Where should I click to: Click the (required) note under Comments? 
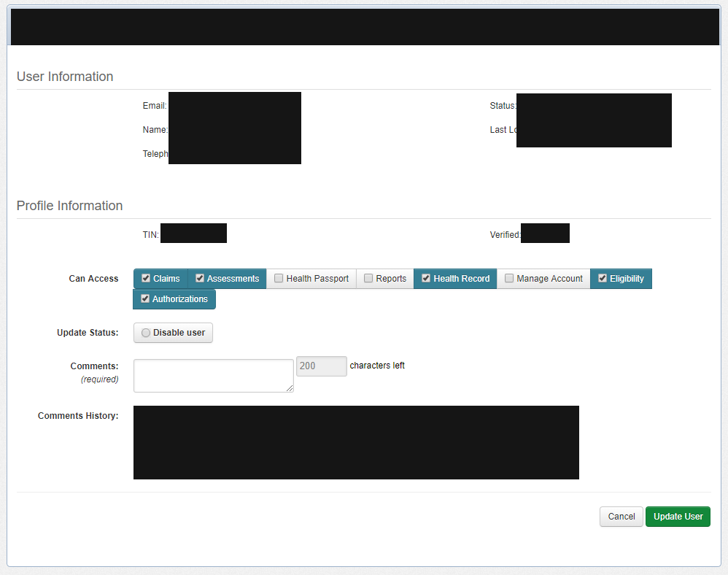click(x=100, y=379)
